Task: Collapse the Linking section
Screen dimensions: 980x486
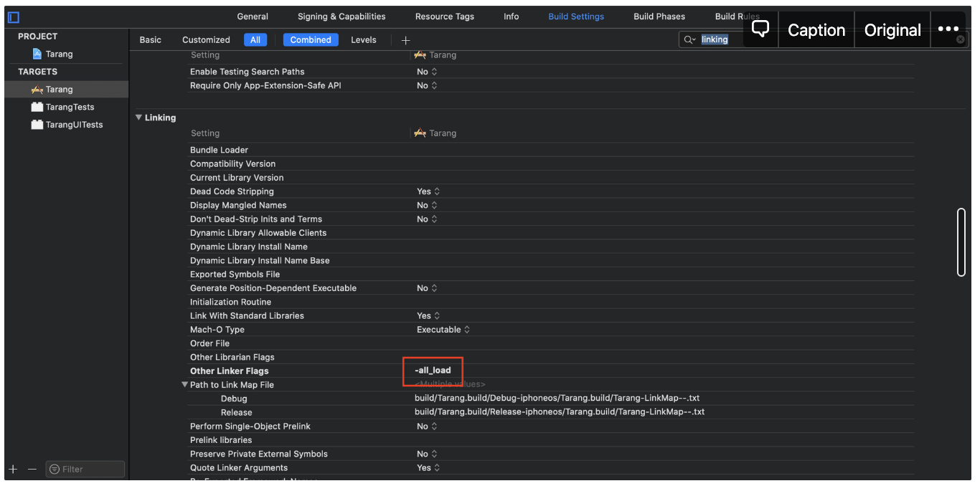Action: pyautogui.click(x=139, y=118)
